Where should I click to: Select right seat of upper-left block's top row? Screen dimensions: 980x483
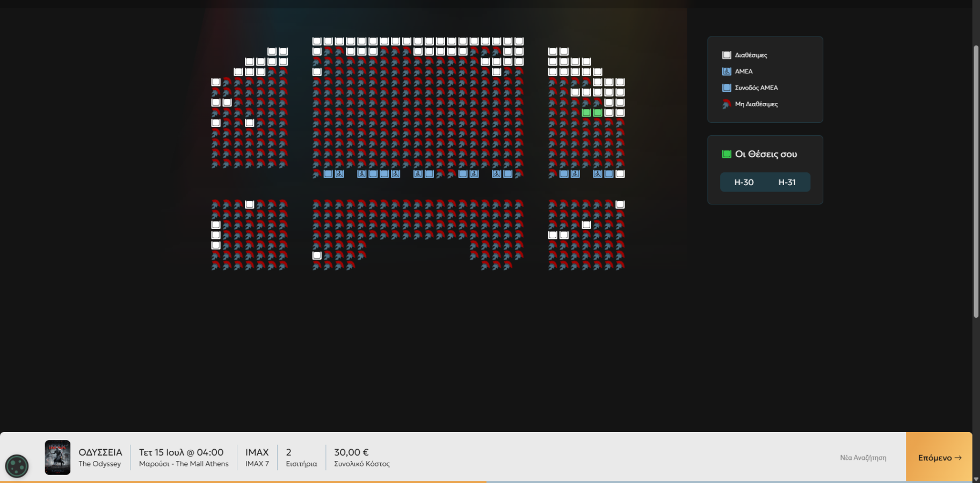coord(284,52)
